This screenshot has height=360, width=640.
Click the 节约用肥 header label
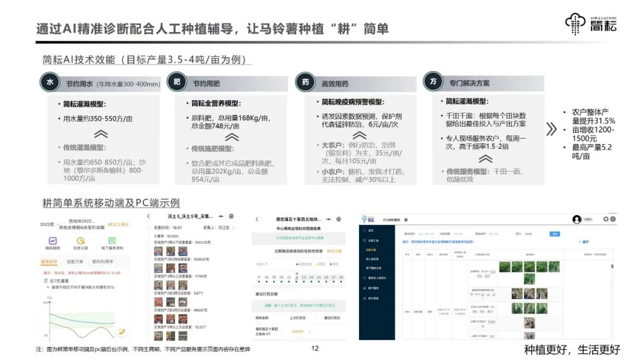[206, 83]
